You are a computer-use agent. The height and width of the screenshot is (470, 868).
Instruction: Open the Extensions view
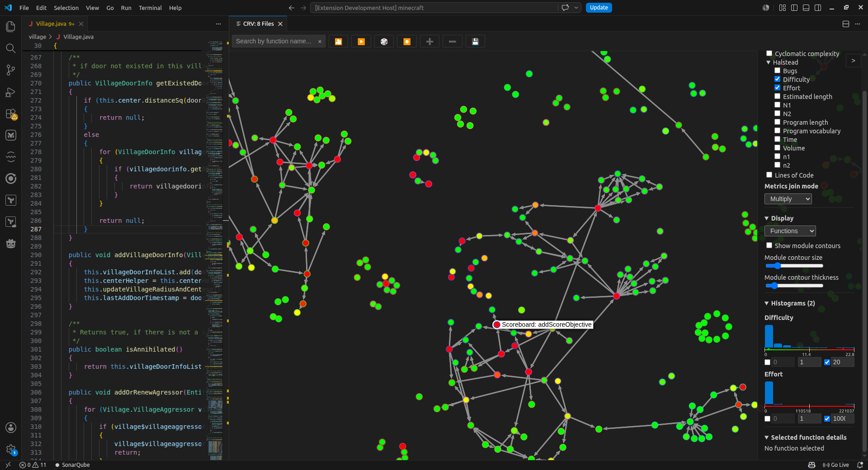(11, 113)
